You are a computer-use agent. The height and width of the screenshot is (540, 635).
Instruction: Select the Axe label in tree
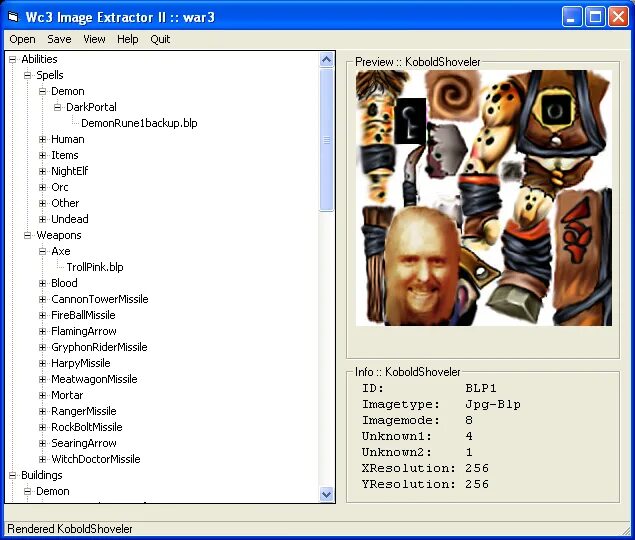61,251
